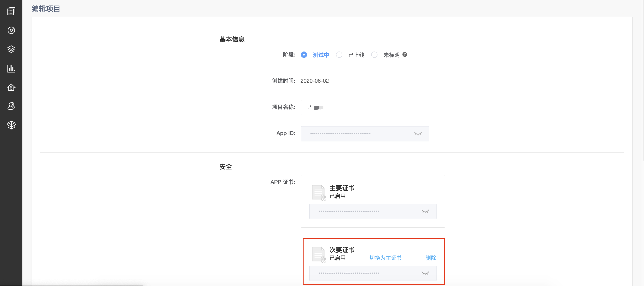Reveal the hidden App ID value

coord(418,134)
